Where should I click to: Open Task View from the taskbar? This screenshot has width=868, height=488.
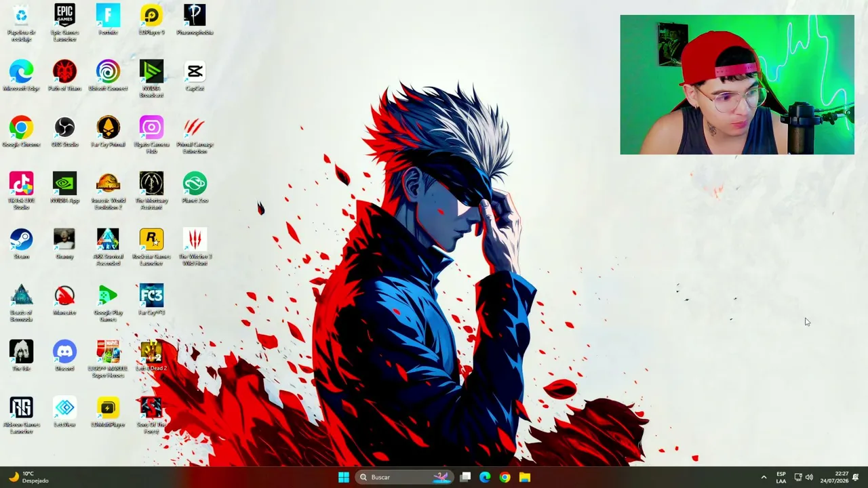[x=465, y=477]
